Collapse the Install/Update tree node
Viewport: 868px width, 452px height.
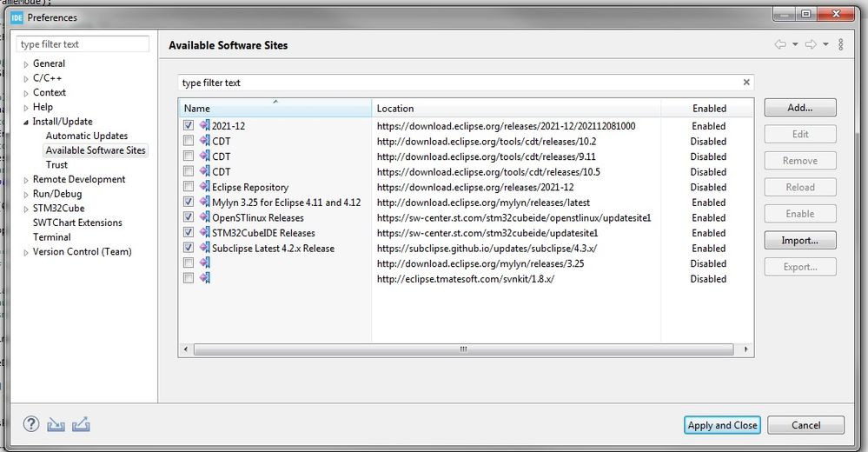coord(25,122)
